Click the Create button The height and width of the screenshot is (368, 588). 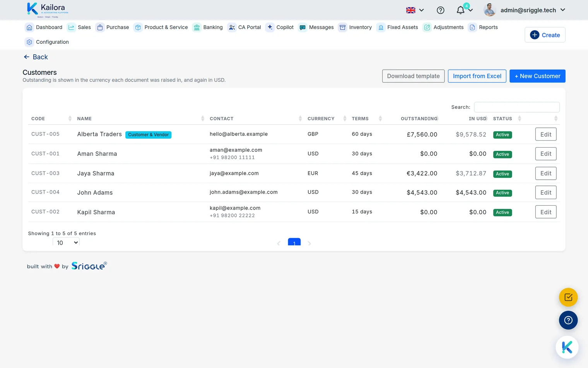[545, 35]
